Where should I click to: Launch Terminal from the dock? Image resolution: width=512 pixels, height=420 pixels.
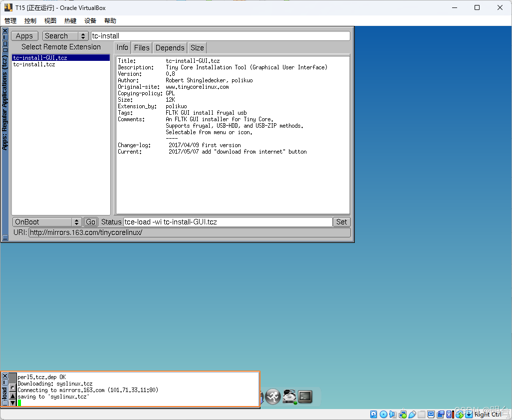(x=305, y=397)
